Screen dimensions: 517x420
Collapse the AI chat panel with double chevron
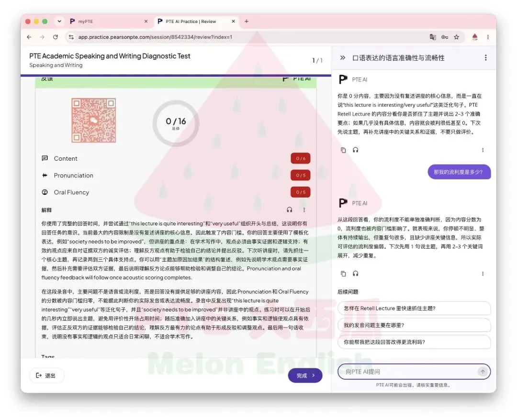(343, 58)
